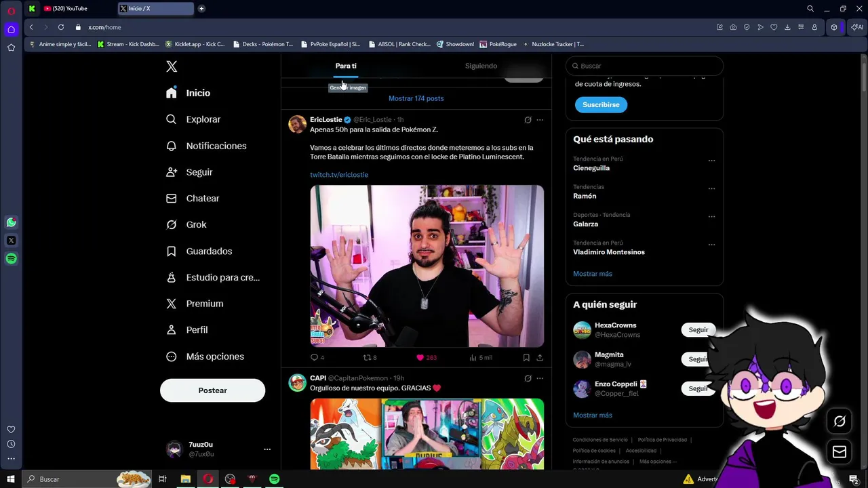Open Spotify from the taskbar
The image size is (868, 488).
(x=274, y=479)
